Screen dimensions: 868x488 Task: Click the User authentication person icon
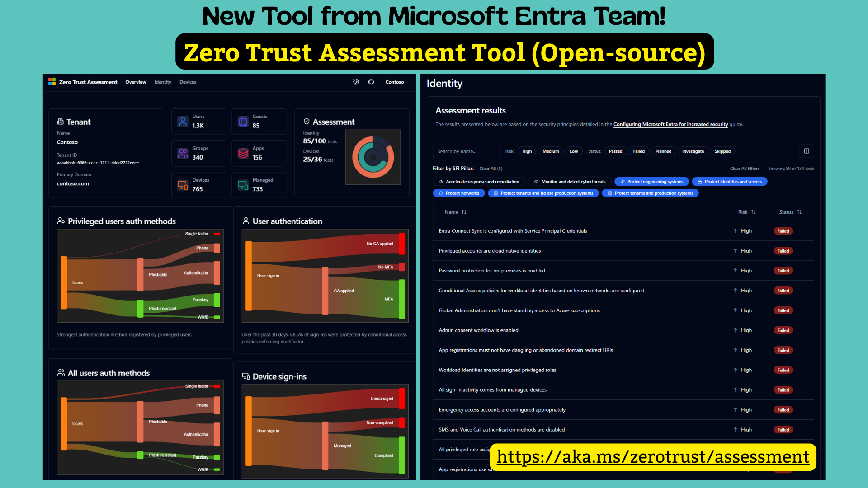246,221
